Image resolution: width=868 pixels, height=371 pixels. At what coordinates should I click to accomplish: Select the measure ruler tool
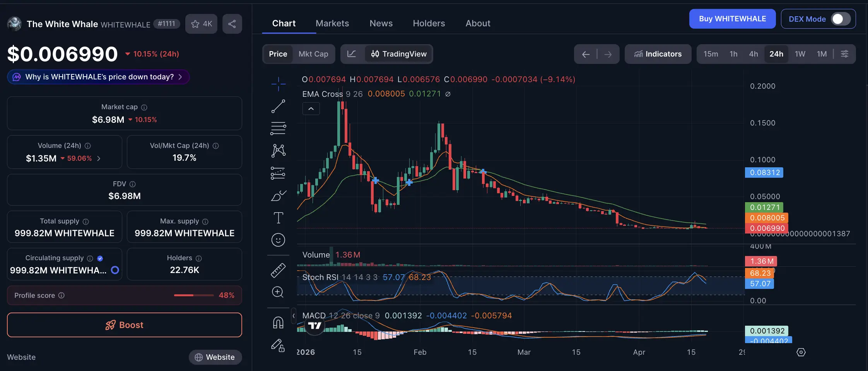pyautogui.click(x=278, y=270)
